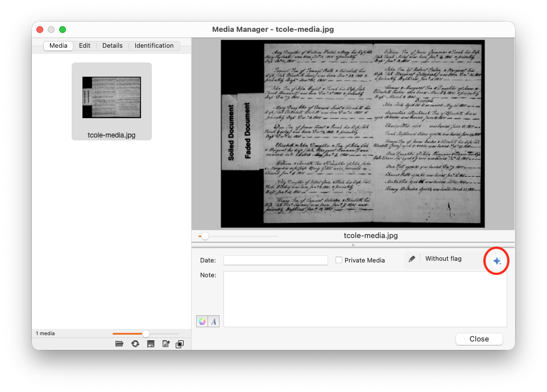Click the blue sparkle AI icon
Image resolution: width=547 pixels, height=392 pixels.
pyautogui.click(x=497, y=261)
